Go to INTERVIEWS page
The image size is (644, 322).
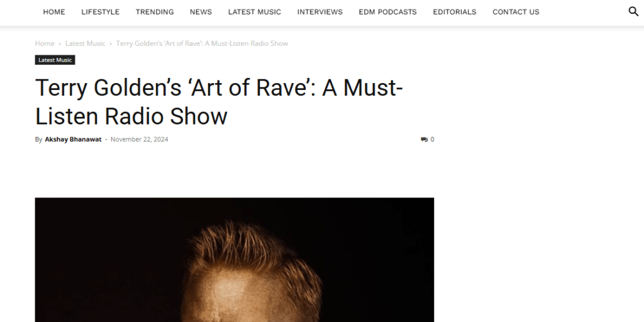pyautogui.click(x=320, y=12)
